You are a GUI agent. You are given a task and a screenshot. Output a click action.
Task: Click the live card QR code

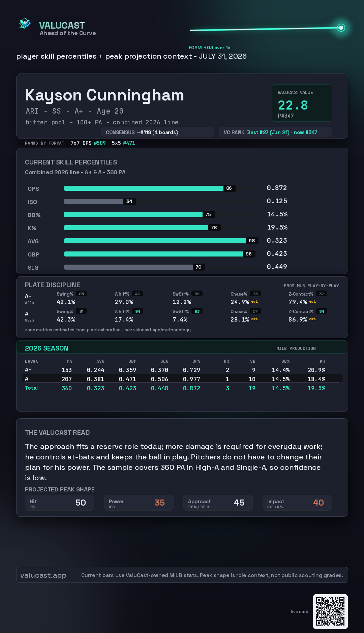(x=330, y=611)
